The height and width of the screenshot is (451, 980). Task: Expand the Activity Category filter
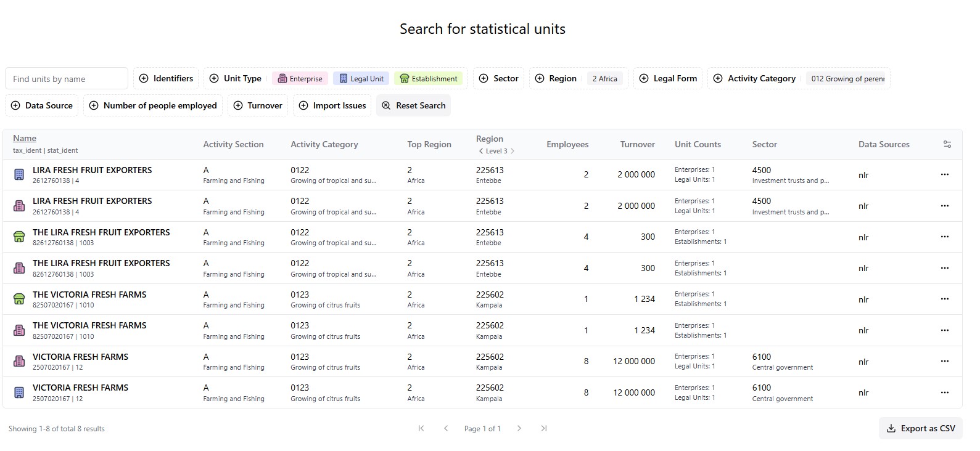754,78
